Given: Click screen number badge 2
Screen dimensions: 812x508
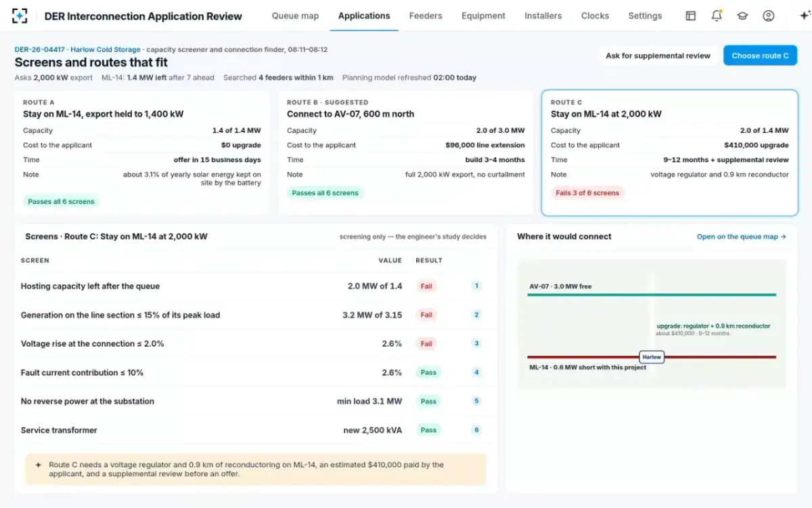Looking at the screenshot, I should pyautogui.click(x=476, y=315).
